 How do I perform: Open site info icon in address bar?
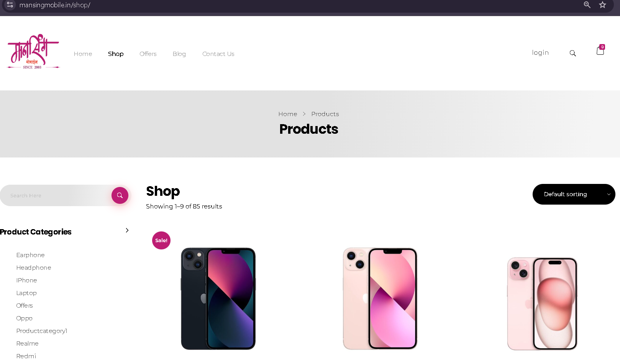click(x=10, y=5)
